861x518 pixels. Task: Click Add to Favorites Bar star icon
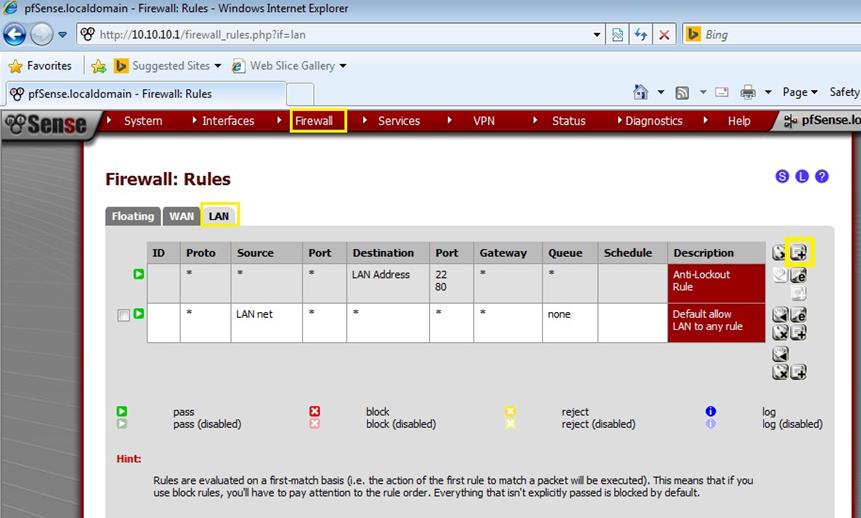[99, 66]
